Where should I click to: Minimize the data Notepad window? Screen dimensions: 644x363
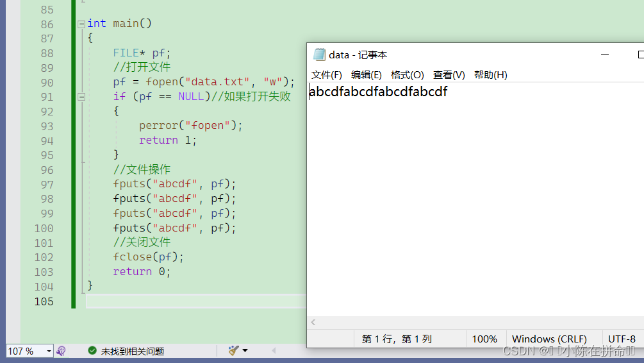(605, 55)
